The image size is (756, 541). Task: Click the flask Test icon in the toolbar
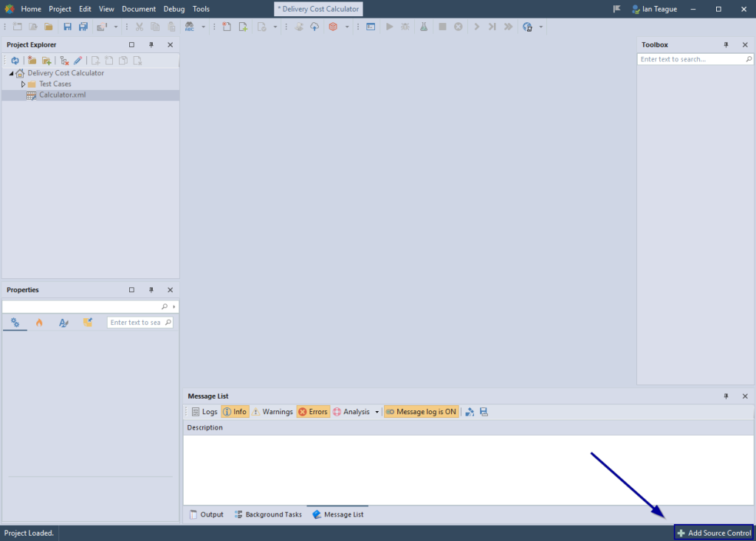tap(424, 27)
